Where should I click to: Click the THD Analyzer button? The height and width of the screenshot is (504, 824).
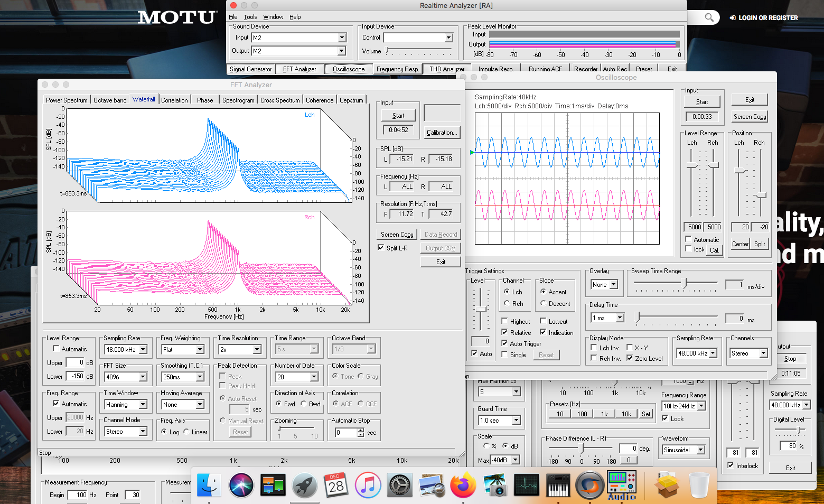(x=447, y=69)
